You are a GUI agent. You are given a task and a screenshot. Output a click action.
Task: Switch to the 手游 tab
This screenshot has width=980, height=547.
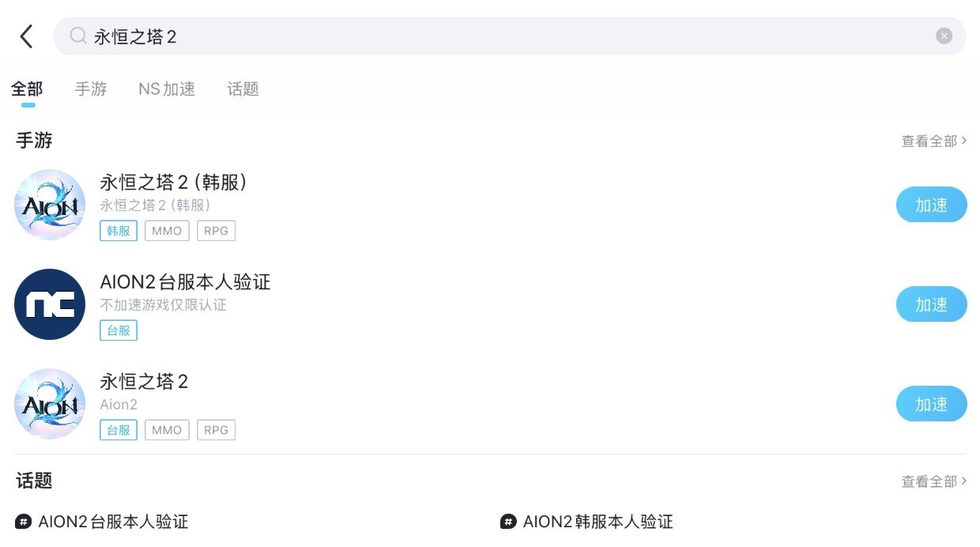(x=91, y=89)
